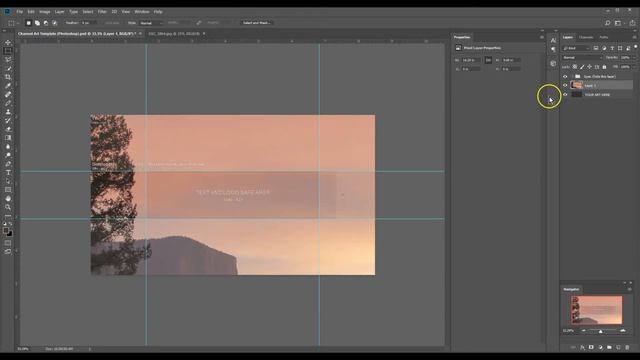Select the Horizontal Type tool
Image resolution: width=640 pixels, height=360 pixels.
(8, 172)
